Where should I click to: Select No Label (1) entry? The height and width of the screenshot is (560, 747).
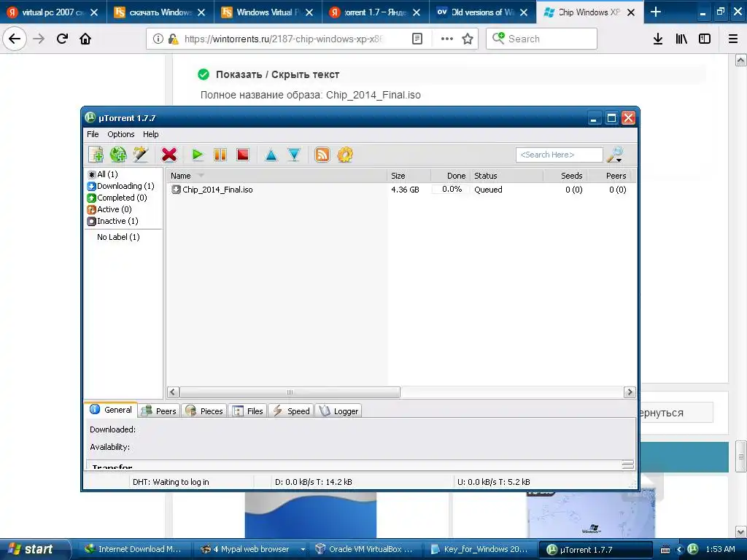click(118, 237)
